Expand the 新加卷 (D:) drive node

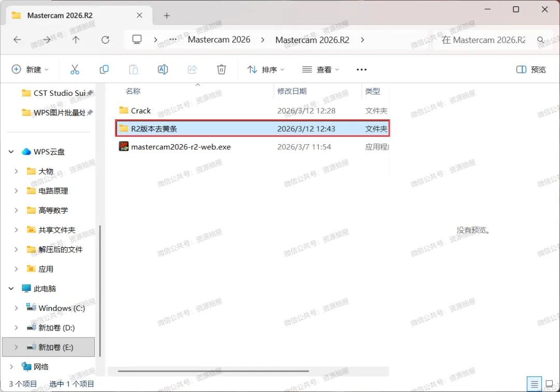click(16, 327)
